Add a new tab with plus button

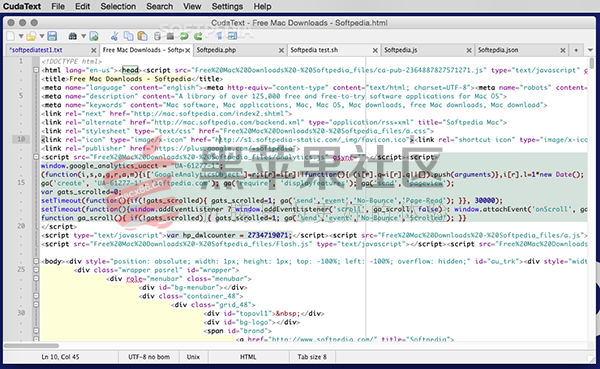576,50
